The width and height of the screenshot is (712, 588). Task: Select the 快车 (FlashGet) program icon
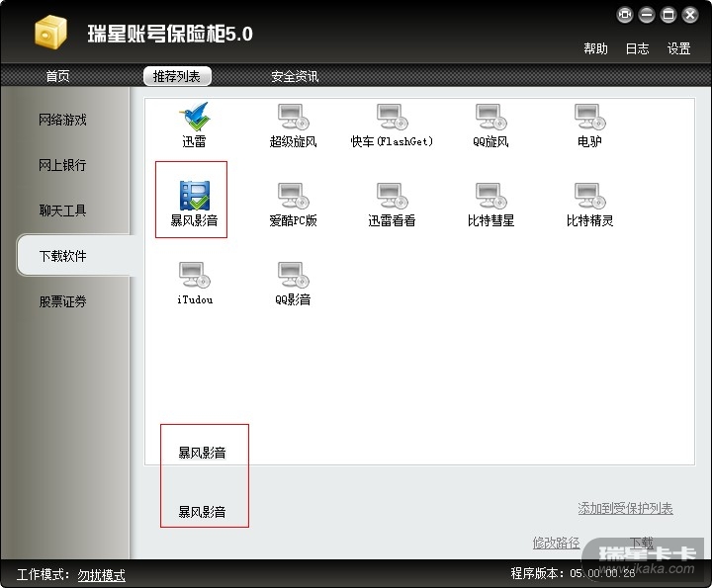pos(393,117)
